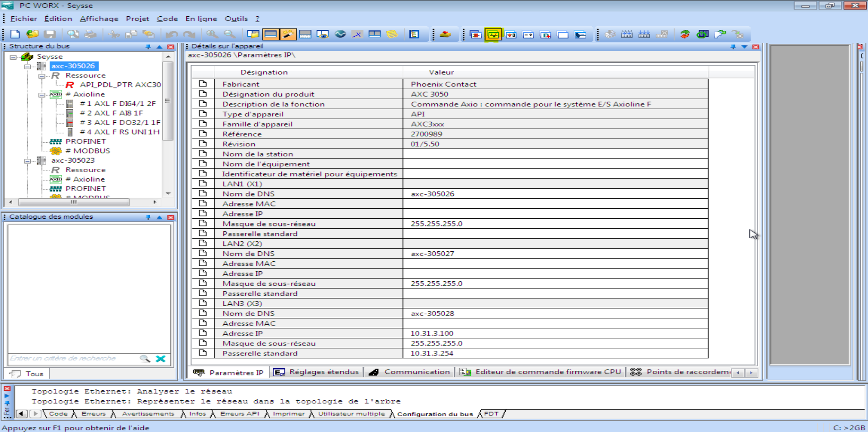Click the search magnifier in module catalogue
Viewport: 868px width, 432px height.
tap(145, 359)
